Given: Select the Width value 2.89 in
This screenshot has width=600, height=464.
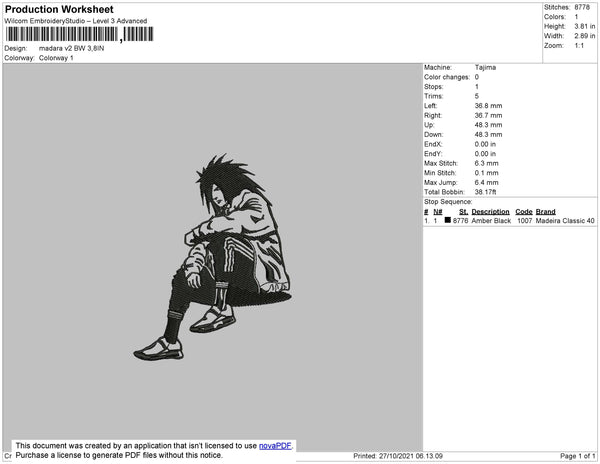Looking at the screenshot, I should coord(585,36).
